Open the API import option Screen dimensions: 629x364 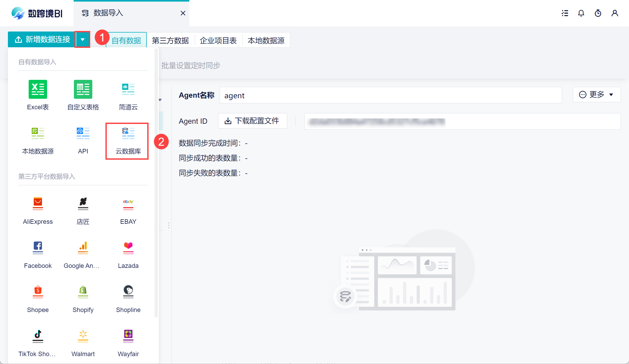tap(83, 134)
